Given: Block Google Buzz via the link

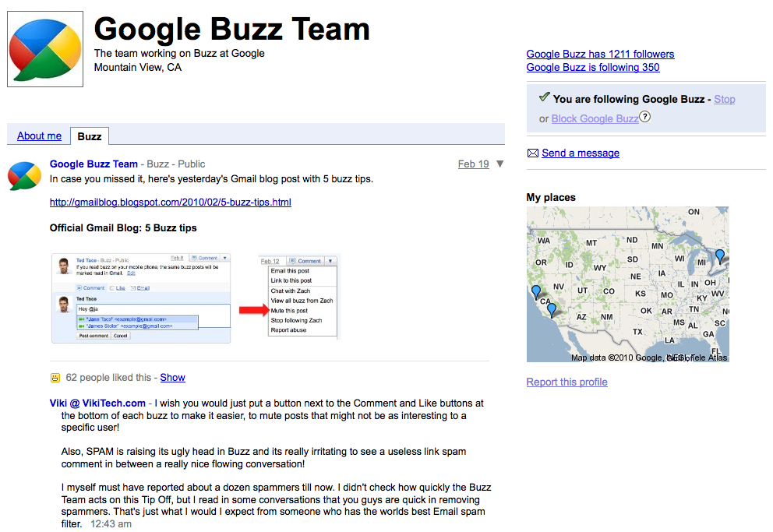Looking at the screenshot, I should (x=595, y=118).
